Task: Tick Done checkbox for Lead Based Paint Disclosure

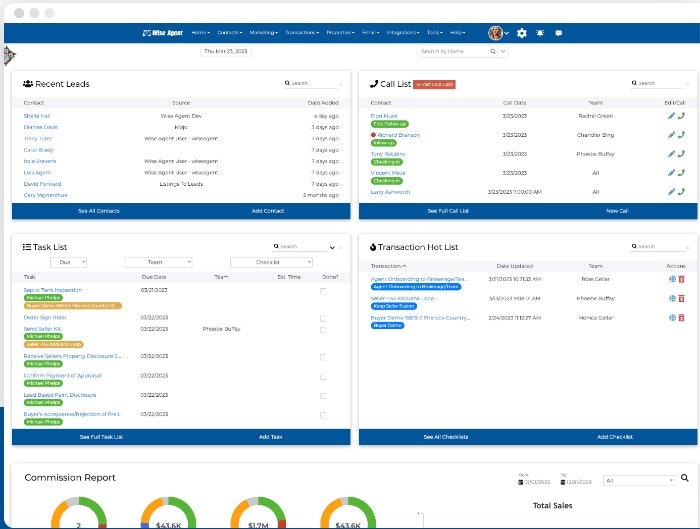Action: click(322, 394)
